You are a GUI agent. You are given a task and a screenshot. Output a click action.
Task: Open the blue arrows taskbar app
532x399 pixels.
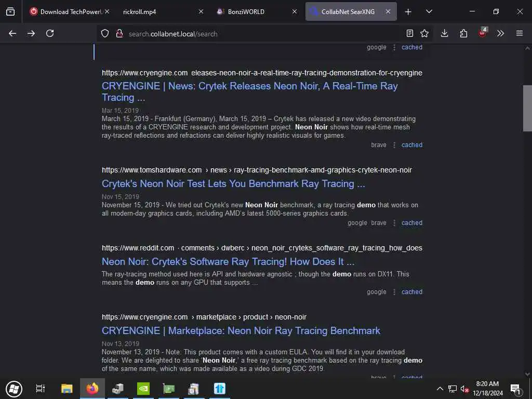point(220,389)
